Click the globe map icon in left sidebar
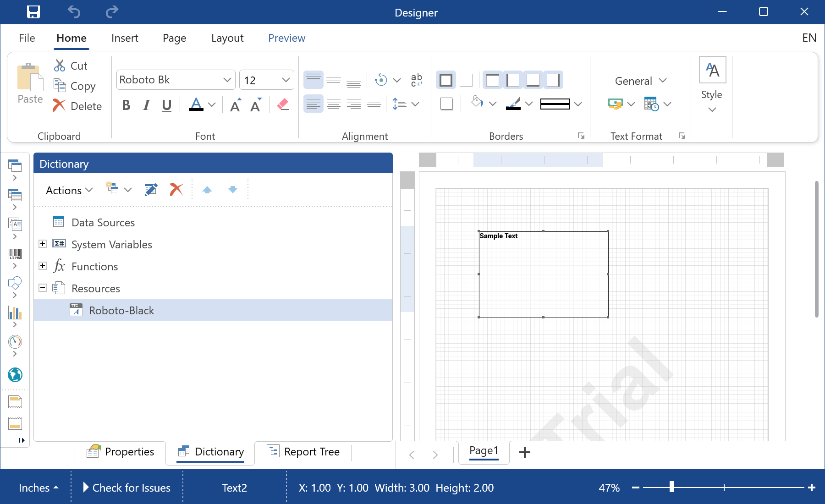 pyautogui.click(x=15, y=375)
